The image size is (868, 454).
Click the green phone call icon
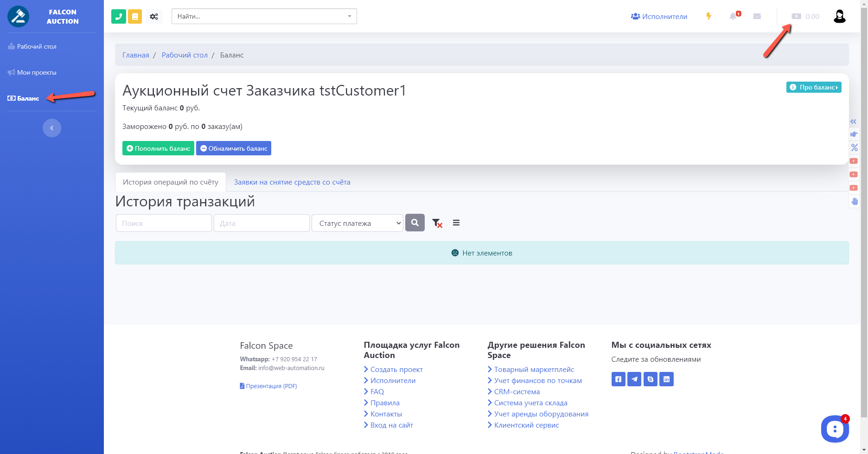tap(119, 16)
